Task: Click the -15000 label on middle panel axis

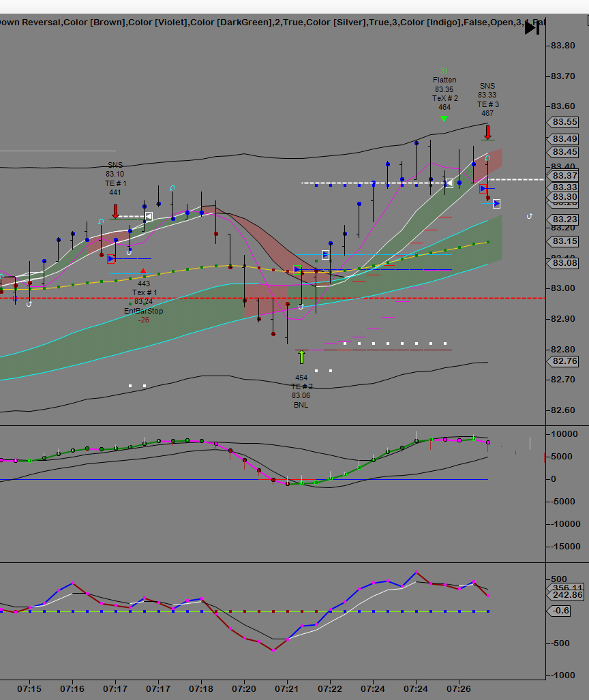Action: click(565, 547)
